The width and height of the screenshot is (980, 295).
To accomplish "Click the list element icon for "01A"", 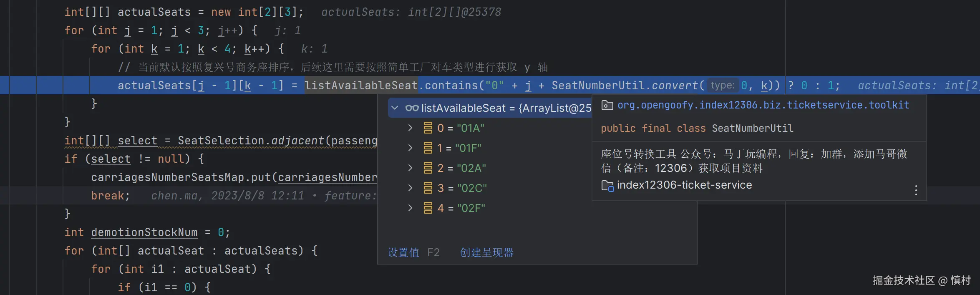I will tap(428, 128).
